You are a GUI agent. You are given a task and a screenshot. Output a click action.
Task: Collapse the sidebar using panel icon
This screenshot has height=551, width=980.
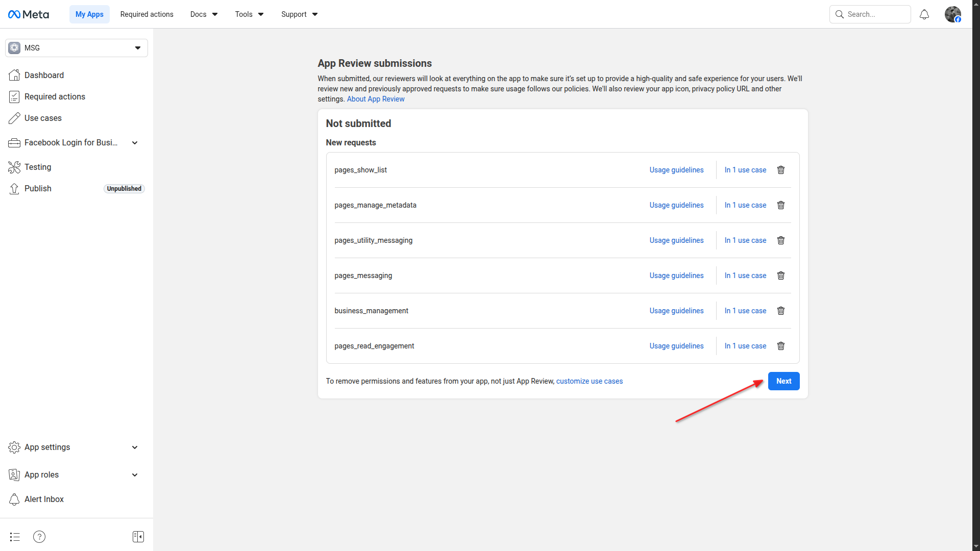(138, 537)
